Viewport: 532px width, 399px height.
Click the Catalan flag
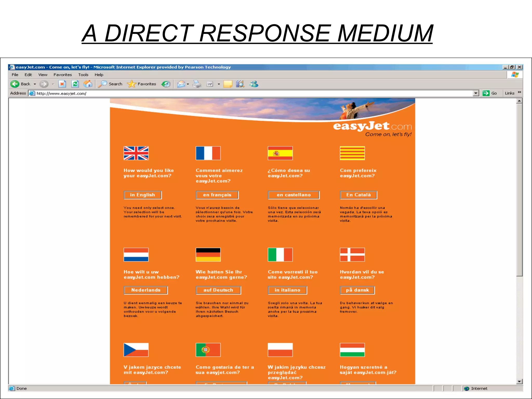[x=352, y=153]
